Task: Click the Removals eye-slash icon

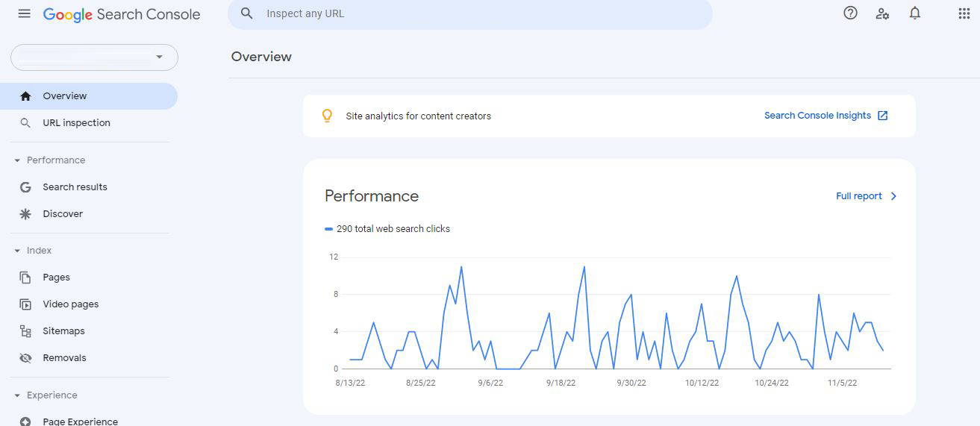Action: [x=25, y=358]
